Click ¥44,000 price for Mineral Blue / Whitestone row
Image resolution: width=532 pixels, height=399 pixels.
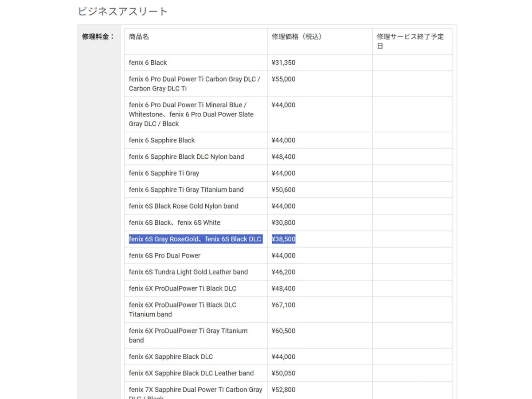283,105
